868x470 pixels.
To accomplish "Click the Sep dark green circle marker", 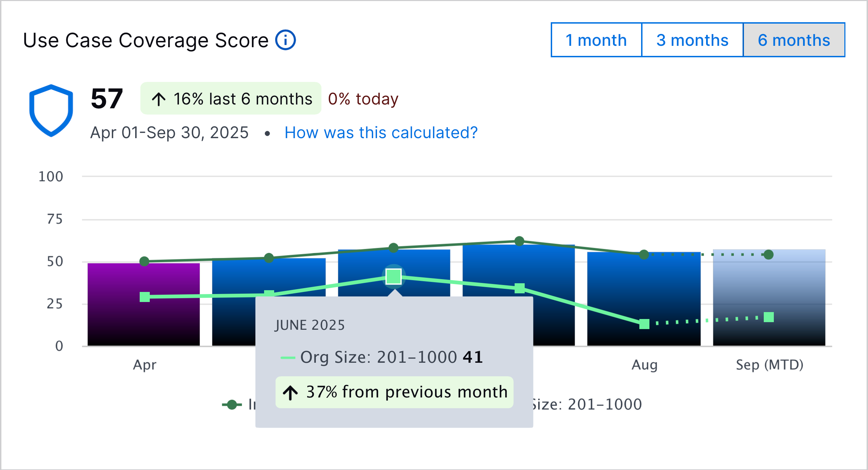I will [x=769, y=254].
